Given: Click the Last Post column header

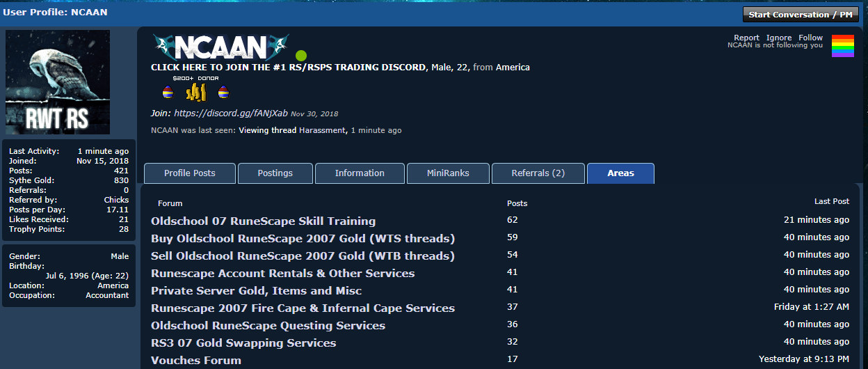Looking at the screenshot, I should point(832,201).
